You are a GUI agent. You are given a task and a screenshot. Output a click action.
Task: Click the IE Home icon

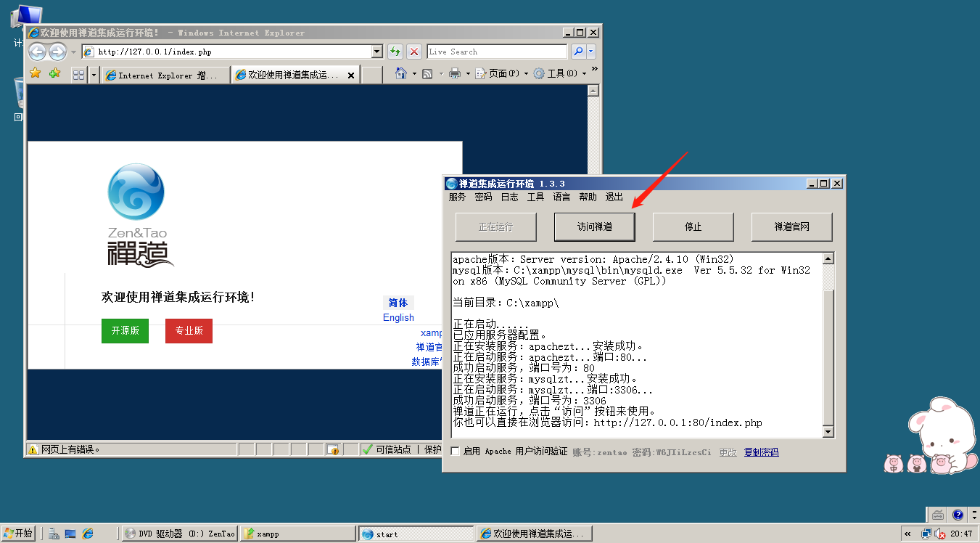click(400, 73)
